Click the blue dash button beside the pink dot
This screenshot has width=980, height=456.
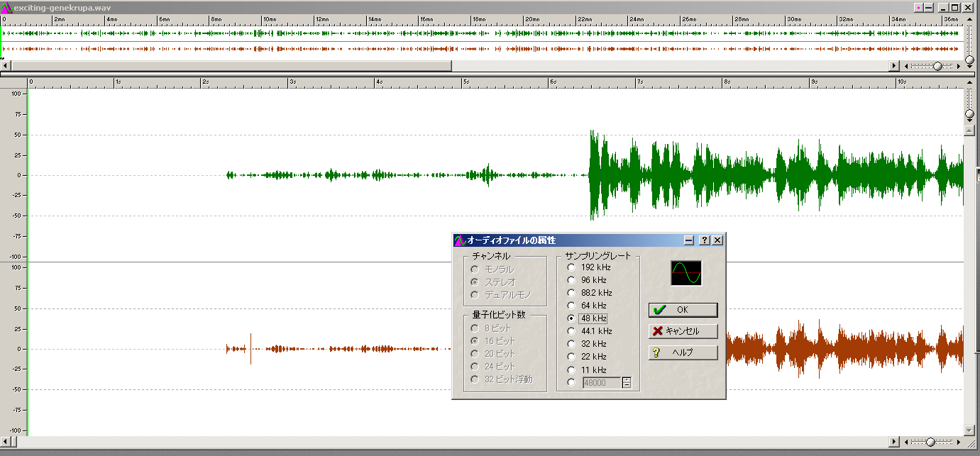929,7
